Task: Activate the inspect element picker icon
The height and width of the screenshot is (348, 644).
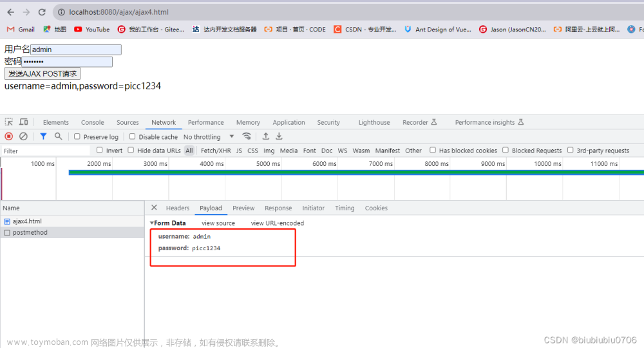Action: click(x=8, y=122)
